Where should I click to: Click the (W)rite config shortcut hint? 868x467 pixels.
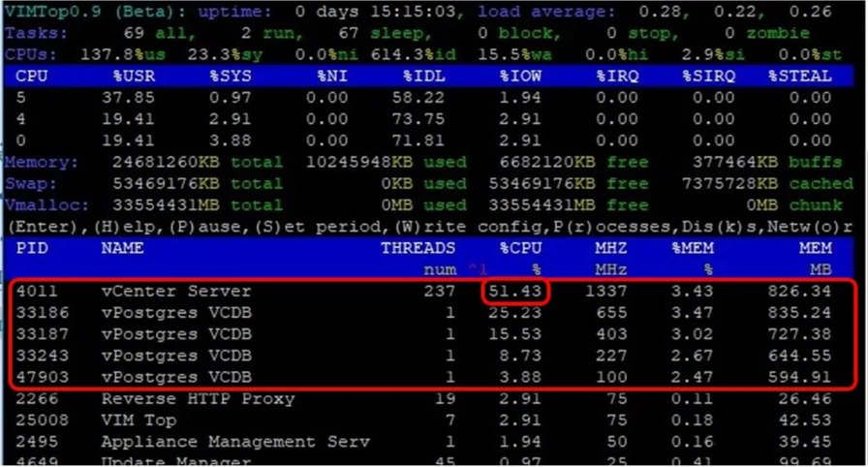pyautogui.click(x=466, y=227)
